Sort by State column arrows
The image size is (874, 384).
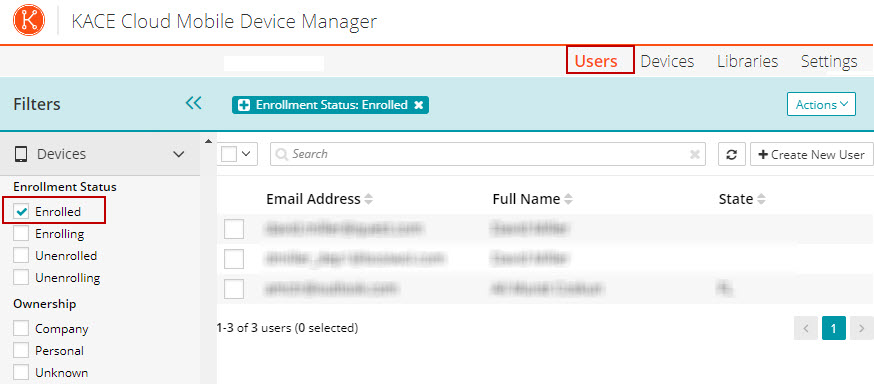pyautogui.click(x=761, y=199)
